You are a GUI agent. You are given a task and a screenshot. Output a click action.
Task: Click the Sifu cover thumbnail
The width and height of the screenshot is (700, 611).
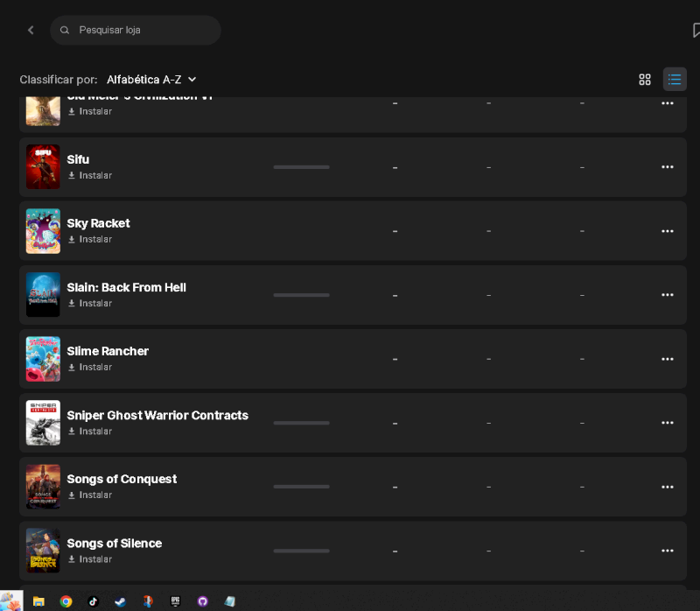coord(43,166)
